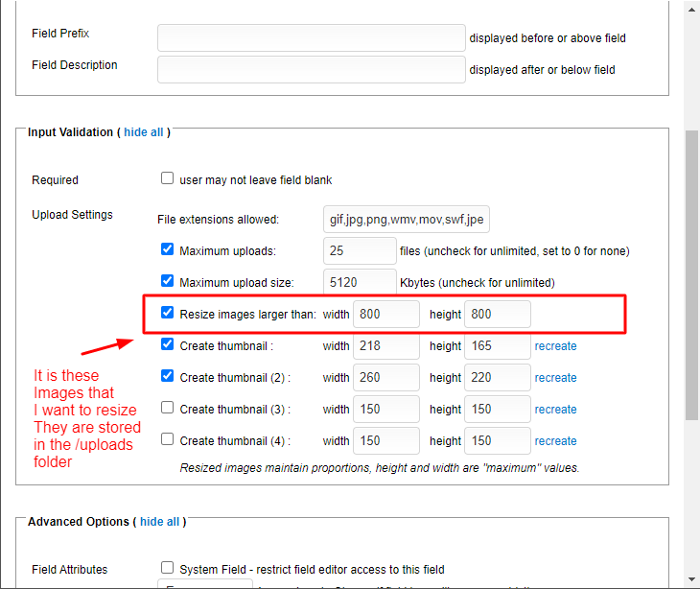Click the resize images height field

pos(497,315)
